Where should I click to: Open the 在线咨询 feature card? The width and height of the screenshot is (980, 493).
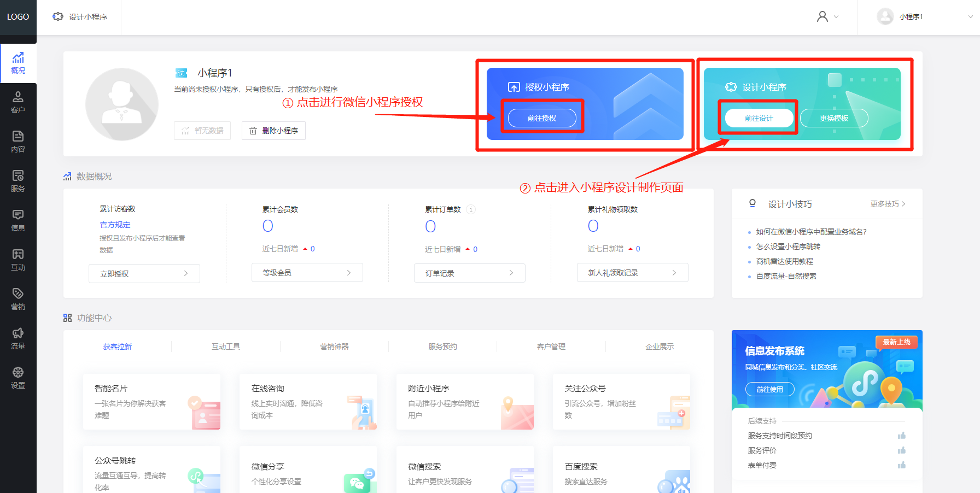pos(308,402)
